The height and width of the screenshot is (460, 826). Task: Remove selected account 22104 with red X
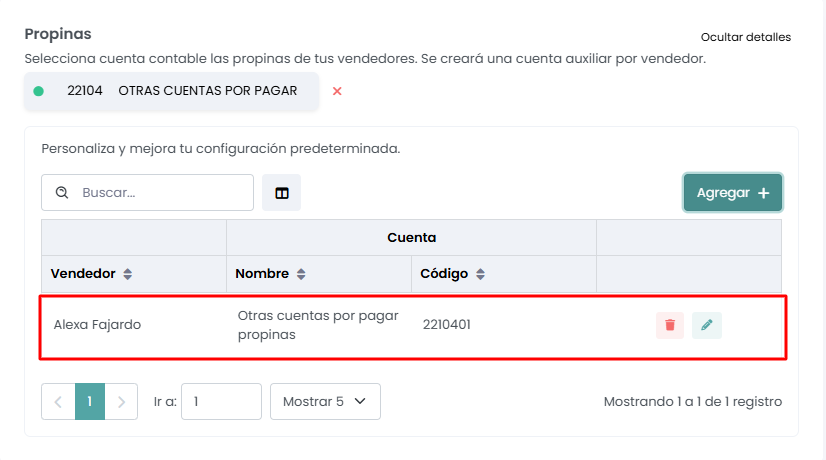[x=337, y=91]
